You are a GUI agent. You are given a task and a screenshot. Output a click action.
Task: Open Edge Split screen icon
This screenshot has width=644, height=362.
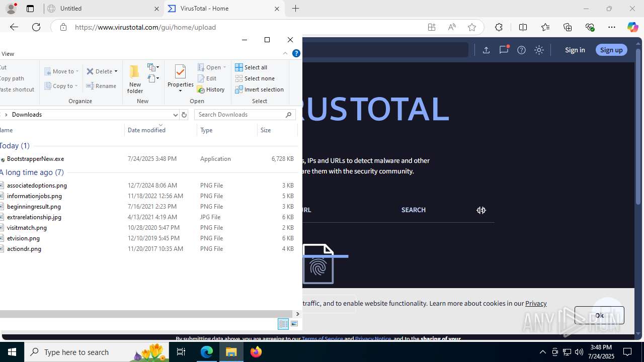coord(523,27)
